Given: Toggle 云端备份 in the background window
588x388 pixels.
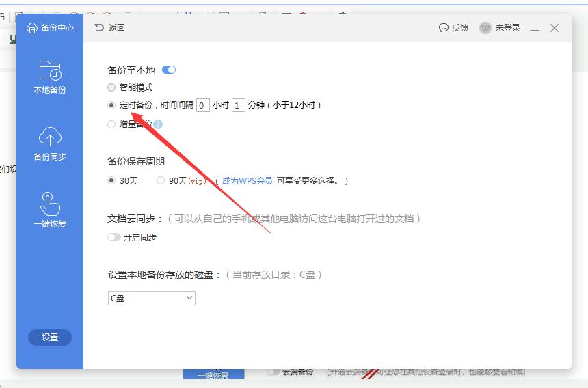Looking at the screenshot, I should pos(273,372).
